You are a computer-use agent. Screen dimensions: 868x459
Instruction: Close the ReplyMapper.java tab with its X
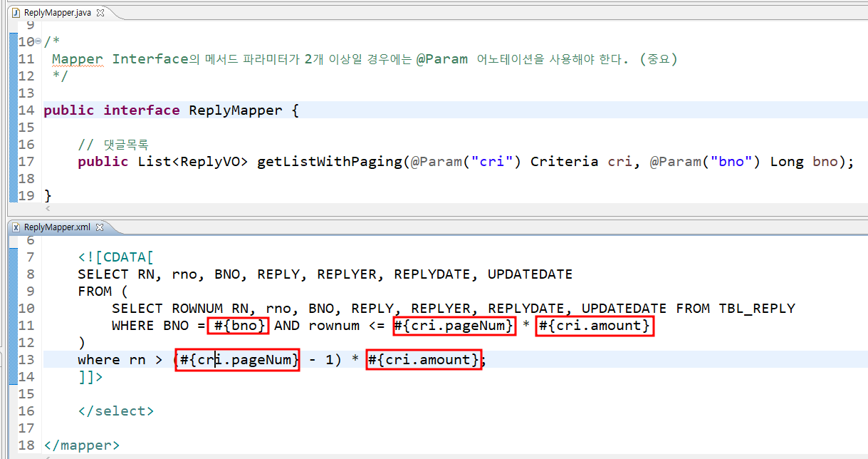[x=100, y=13]
